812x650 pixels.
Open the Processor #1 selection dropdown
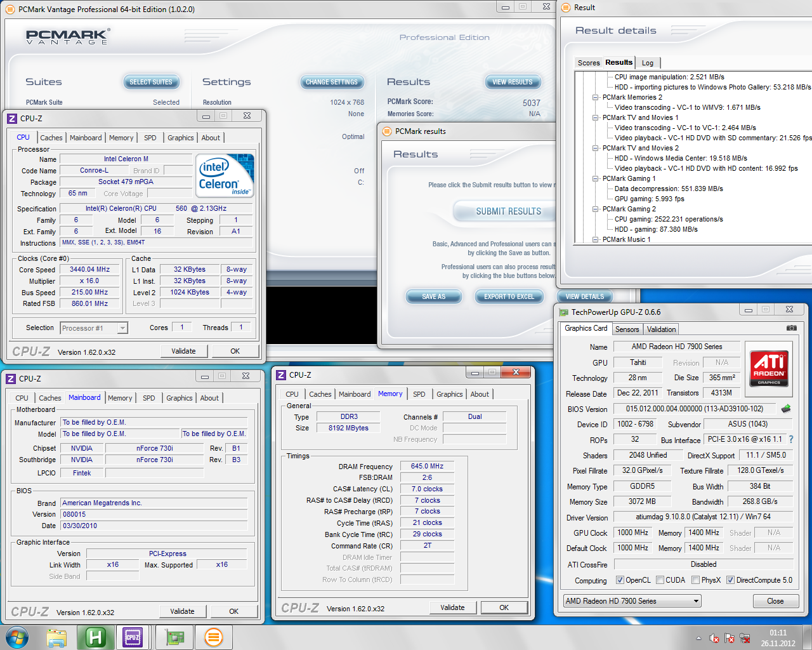click(122, 328)
